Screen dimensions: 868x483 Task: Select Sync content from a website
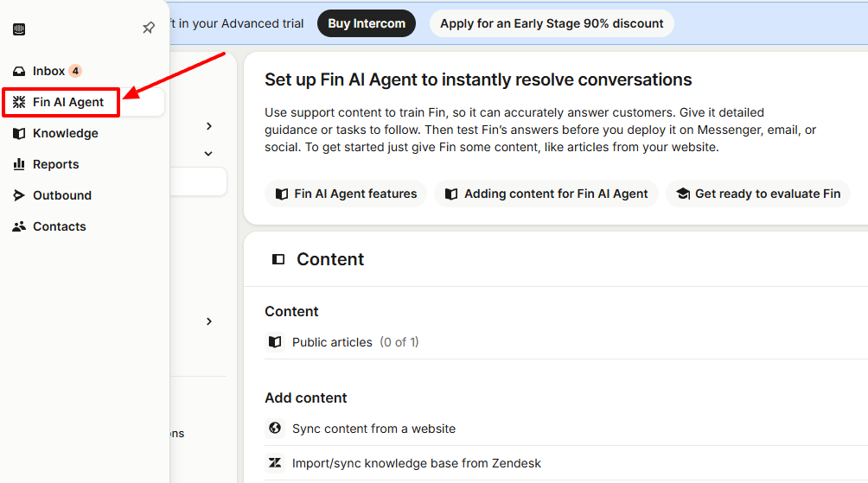point(566,429)
